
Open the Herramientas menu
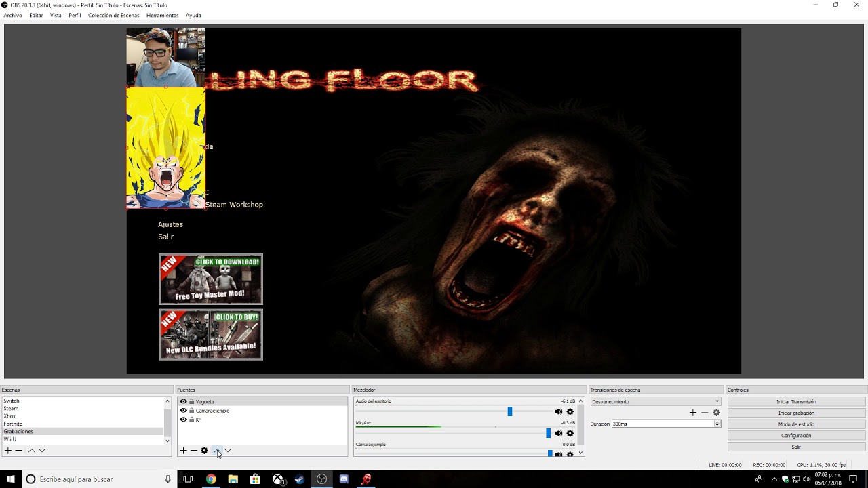pos(163,15)
